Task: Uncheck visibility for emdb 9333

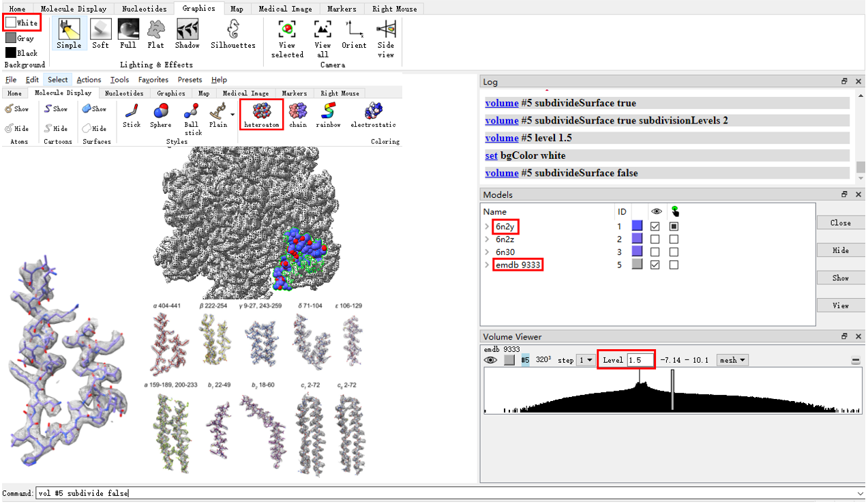Action: pos(657,265)
